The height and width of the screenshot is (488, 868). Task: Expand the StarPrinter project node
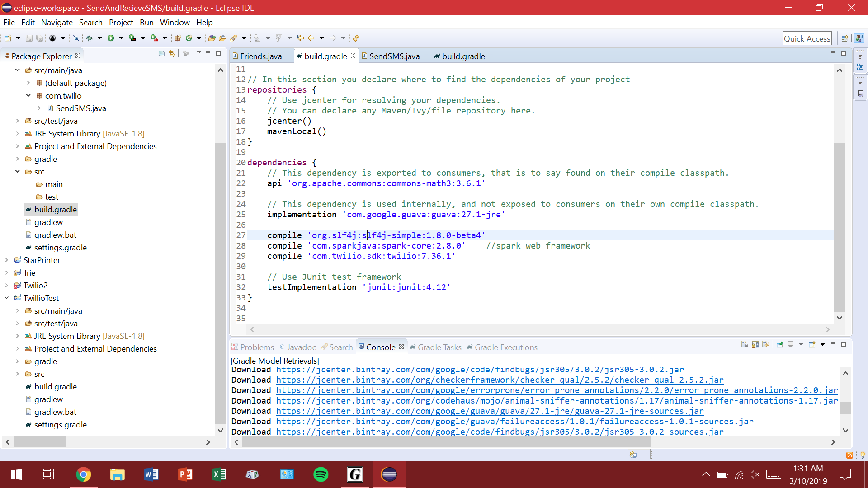[7, 260]
